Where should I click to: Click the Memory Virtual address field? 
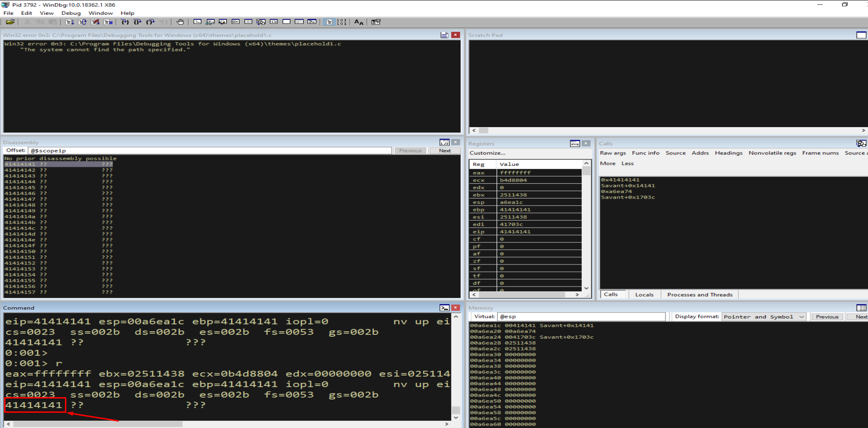(581, 317)
